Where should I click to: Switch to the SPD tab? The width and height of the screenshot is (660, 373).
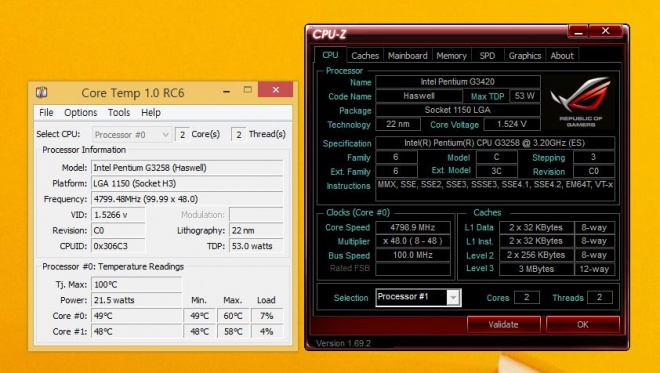tap(487, 56)
